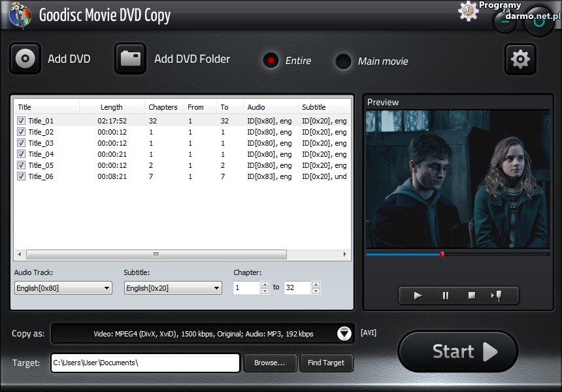Click the Find Target button
The image size is (562, 392).
[x=326, y=363]
